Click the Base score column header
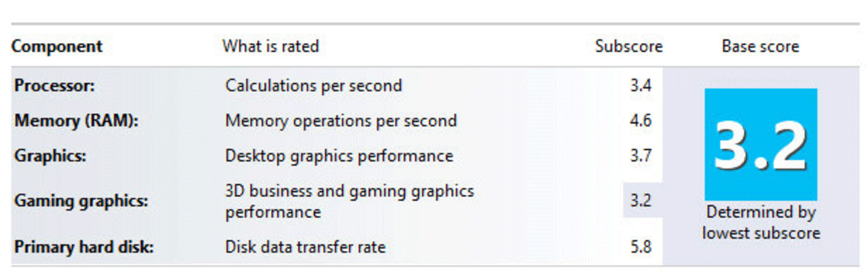 tap(760, 47)
